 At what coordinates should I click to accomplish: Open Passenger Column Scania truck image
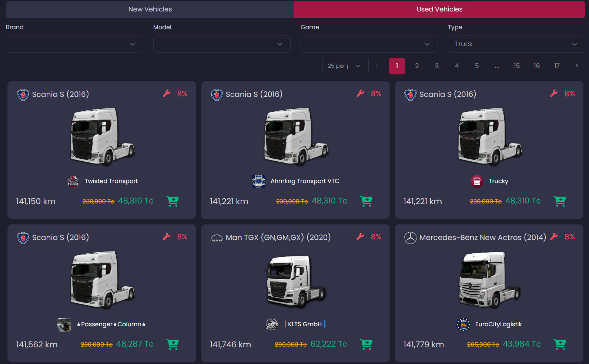click(x=102, y=280)
